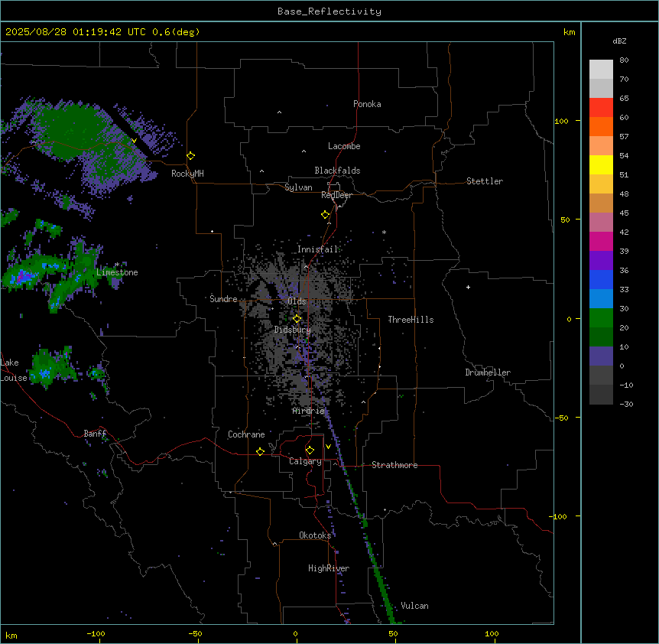Click the Lacombe city label
659x644 pixels.
coord(344,146)
